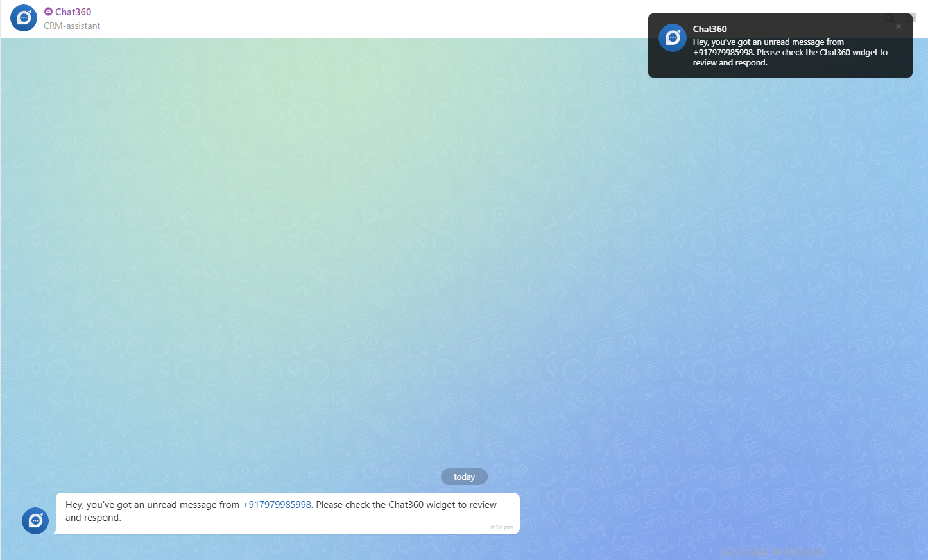Toggle the side panel icon in header
Viewport: 928px width, 560px height.
tap(911, 18)
